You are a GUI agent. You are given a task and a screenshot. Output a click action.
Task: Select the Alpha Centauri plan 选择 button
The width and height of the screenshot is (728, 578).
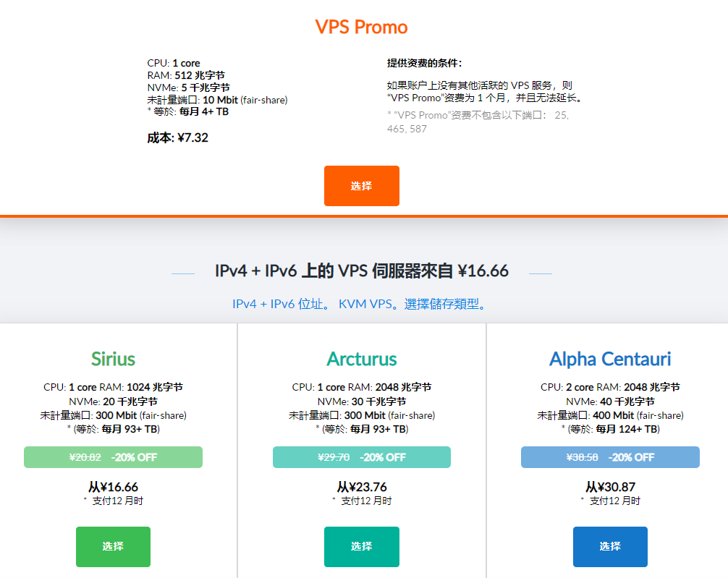(x=610, y=547)
